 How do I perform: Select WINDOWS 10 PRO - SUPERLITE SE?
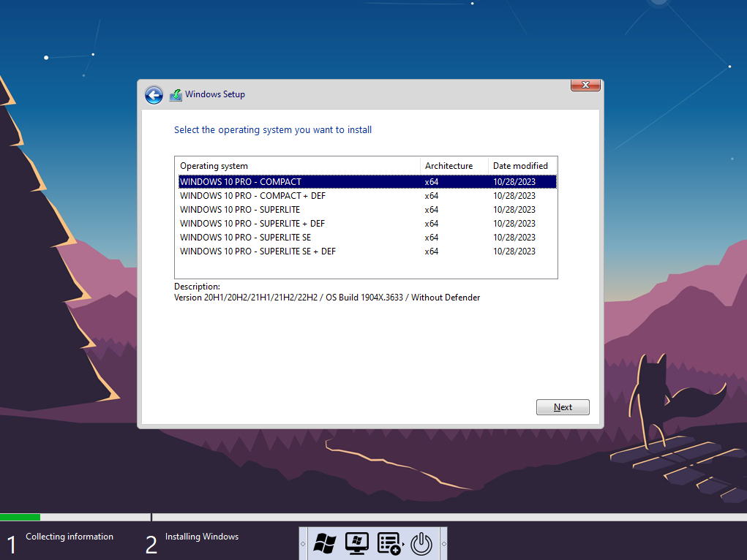point(246,238)
